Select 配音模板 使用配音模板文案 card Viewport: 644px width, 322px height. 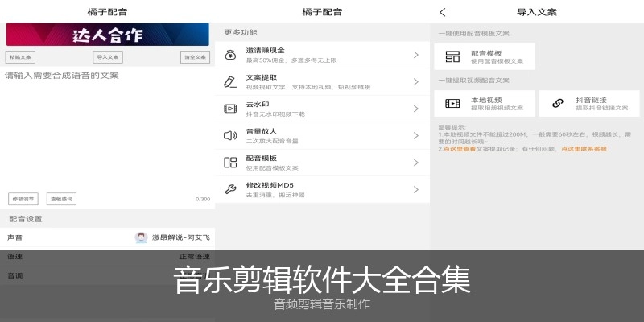point(485,56)
